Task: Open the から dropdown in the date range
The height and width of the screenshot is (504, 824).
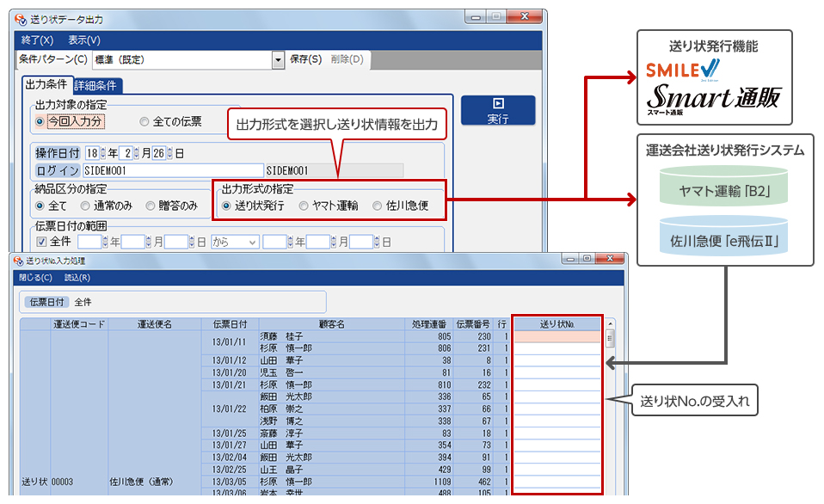Action: (x=234, y=242)
